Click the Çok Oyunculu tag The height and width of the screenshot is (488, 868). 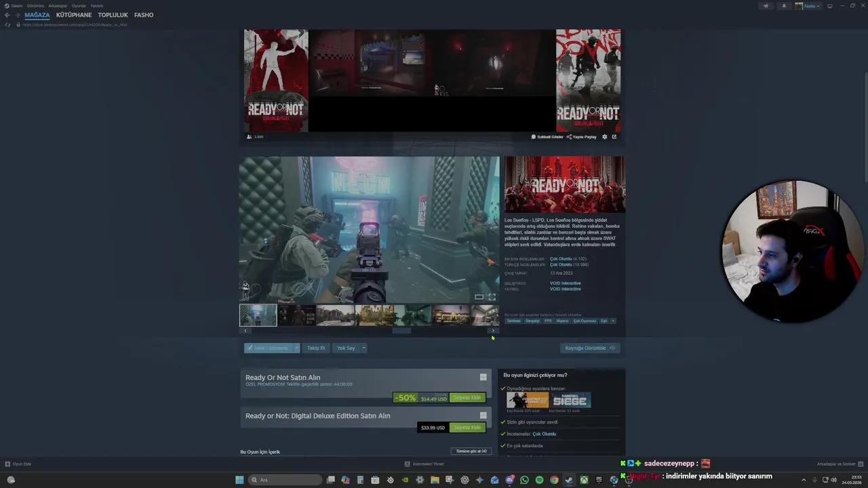[x=585, y=321]
